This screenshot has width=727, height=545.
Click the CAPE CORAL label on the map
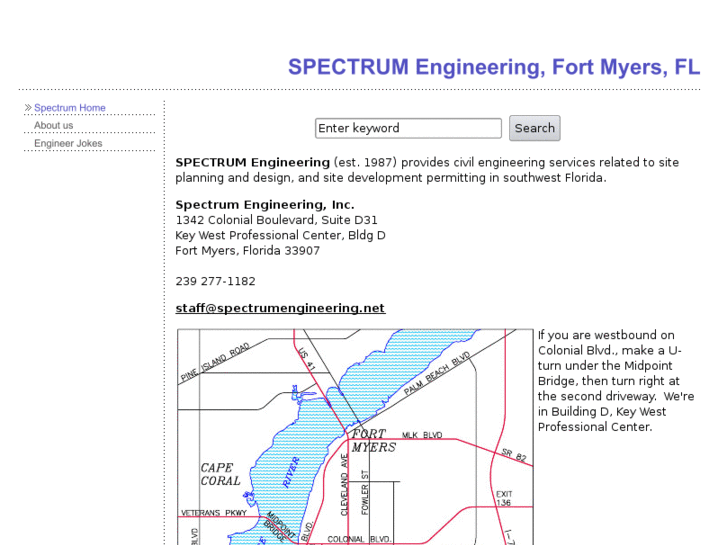220,474
